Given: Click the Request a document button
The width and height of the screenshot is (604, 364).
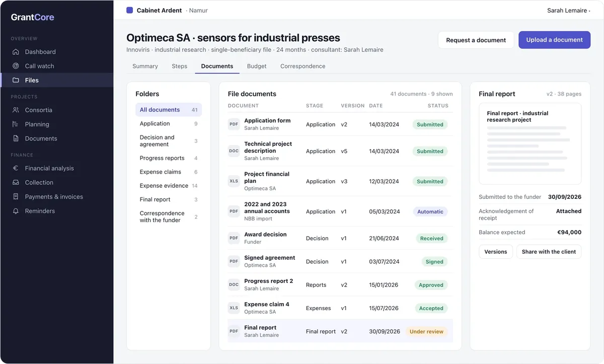Looking at the screenshot, I should (x=476, y=40).
